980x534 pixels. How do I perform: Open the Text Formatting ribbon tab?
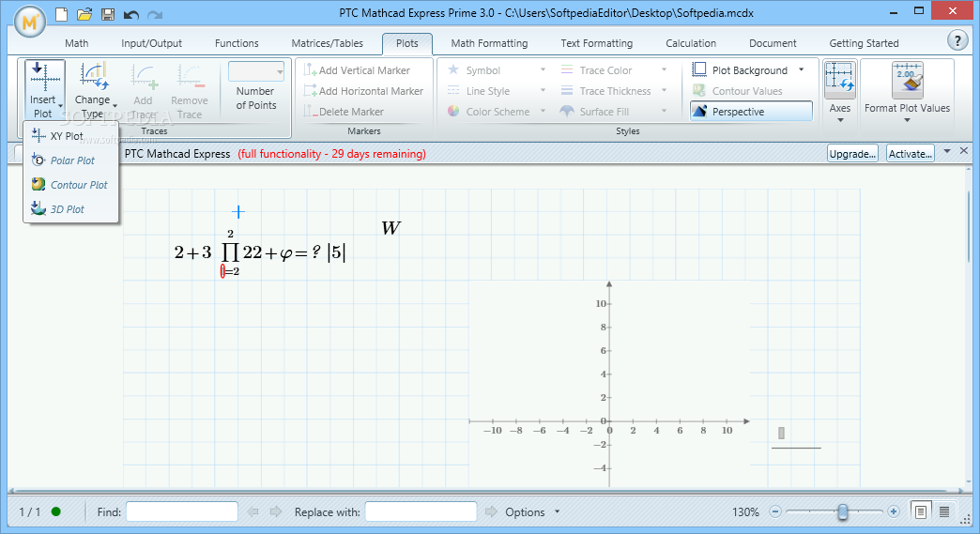point(596,43)
